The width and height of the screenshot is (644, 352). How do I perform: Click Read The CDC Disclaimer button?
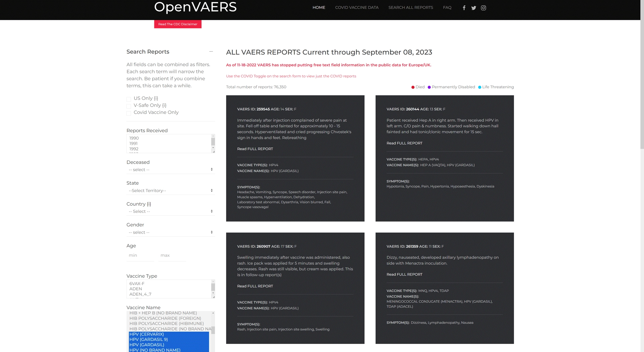coord(178,24)
